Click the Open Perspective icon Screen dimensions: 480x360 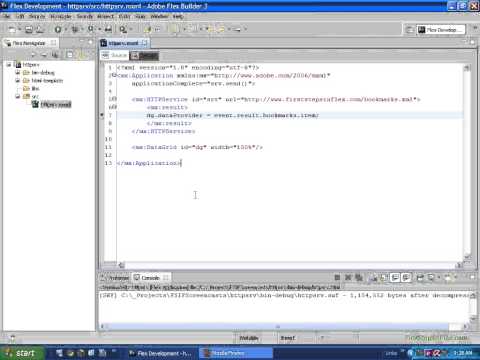pos(409,30)
